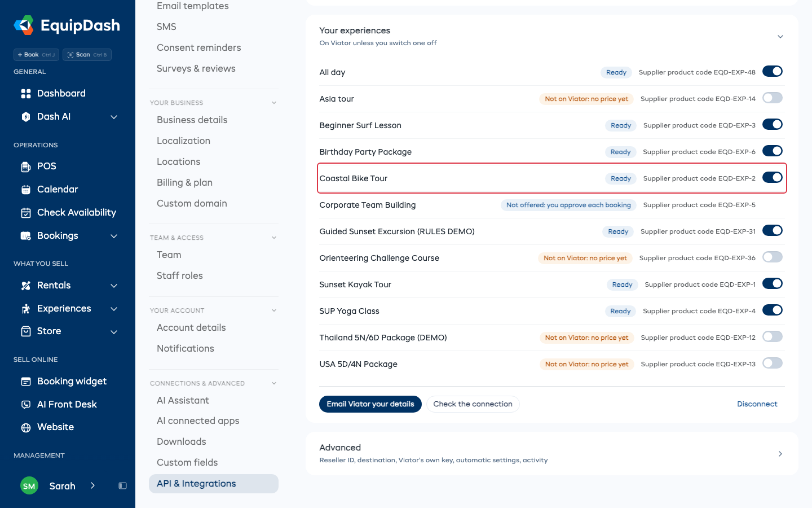The height and width of the screenshot is (508, 812).
Task: Turn off Viator for All day
Action: pos(773,71)
